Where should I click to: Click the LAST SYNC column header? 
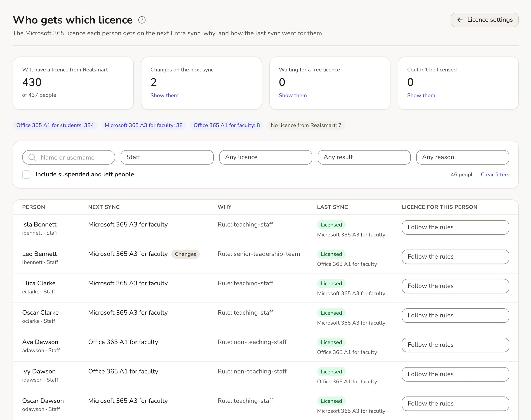[332, 207]
